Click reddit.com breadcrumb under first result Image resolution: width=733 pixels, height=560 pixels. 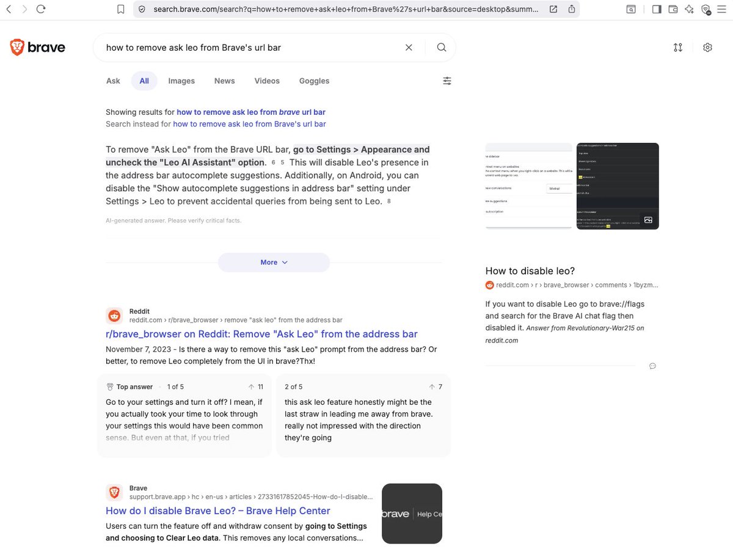(236, 320)
